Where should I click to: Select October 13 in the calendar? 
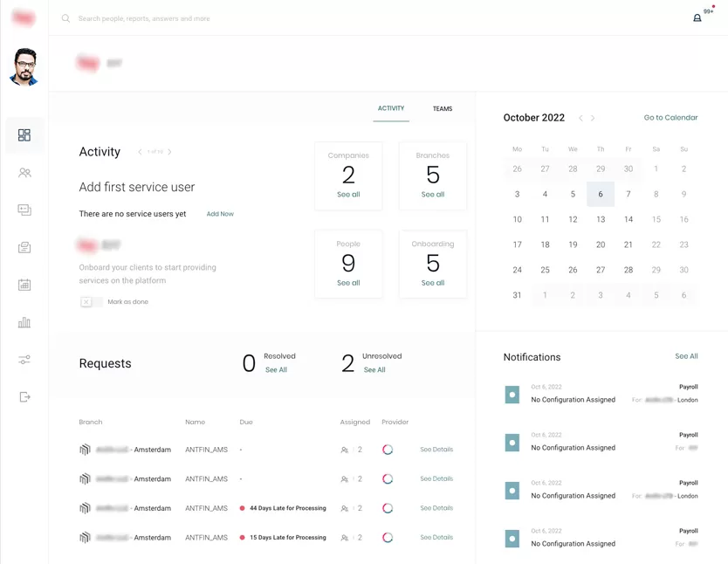(x=601, y=219)
